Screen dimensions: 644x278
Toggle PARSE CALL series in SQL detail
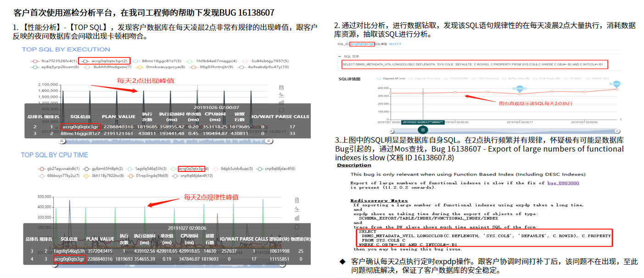click(598, 79)
